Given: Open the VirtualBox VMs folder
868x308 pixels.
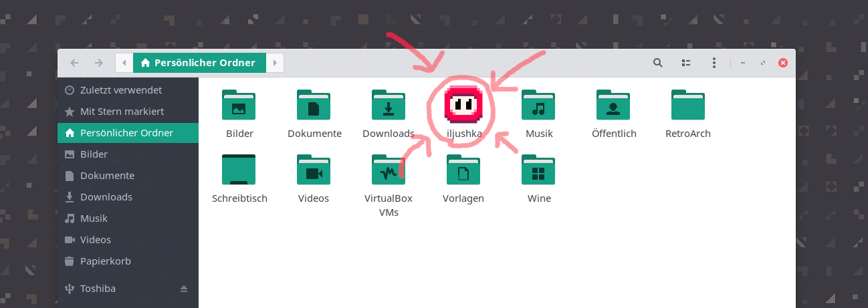Looking at the screenshot, I should 388,170.
